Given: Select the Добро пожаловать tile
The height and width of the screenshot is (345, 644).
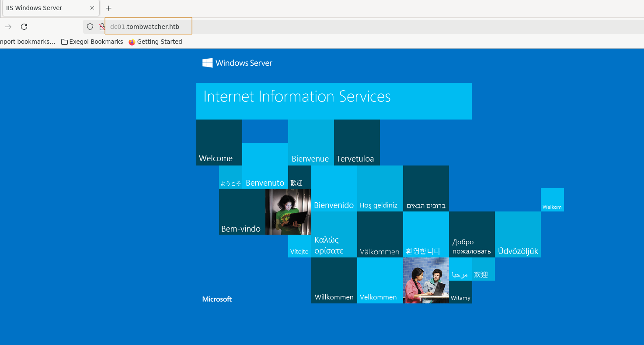Looking at the screenshot, I should [x=472, y=234].
